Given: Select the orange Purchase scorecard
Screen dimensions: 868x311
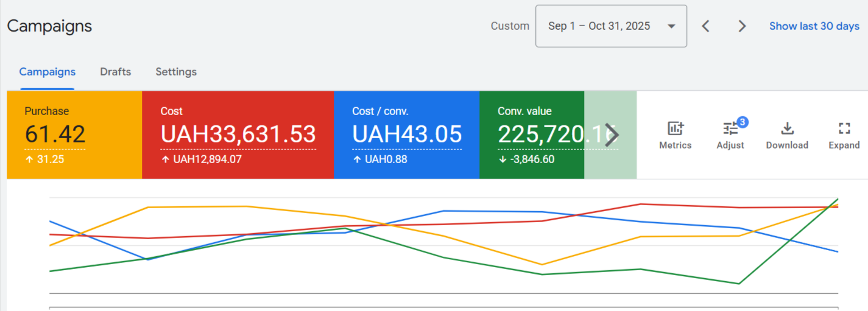Looking at the screenshot, I should 74,135.
